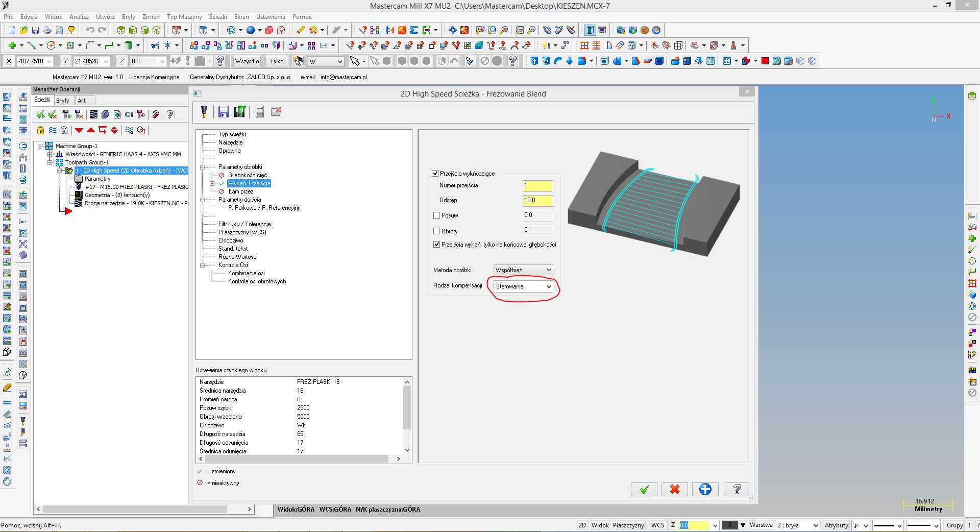Click hide dialog icon with red X
The image size is (980, 532).
(276, 111)
